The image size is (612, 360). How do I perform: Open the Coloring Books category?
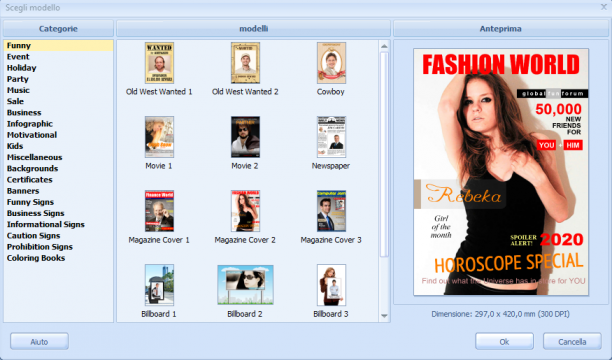[36, 258]
